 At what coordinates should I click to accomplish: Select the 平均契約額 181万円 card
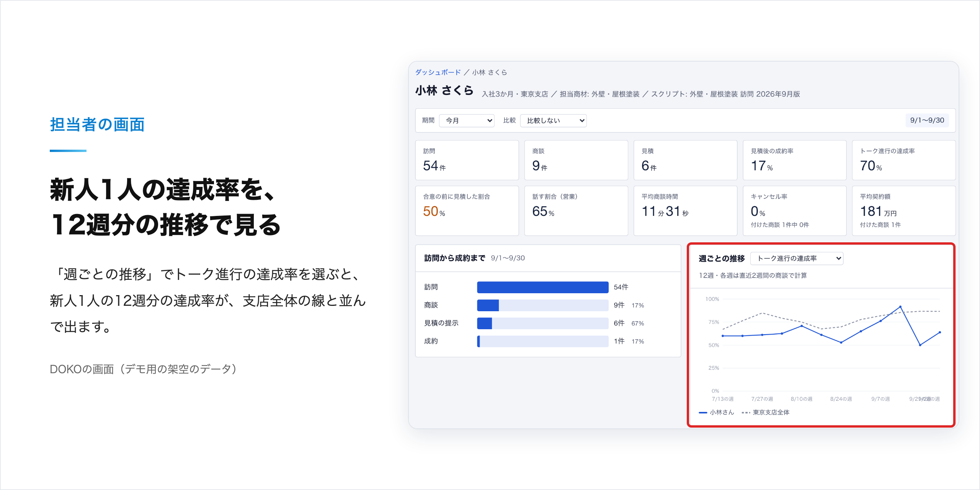pos(904,211)
